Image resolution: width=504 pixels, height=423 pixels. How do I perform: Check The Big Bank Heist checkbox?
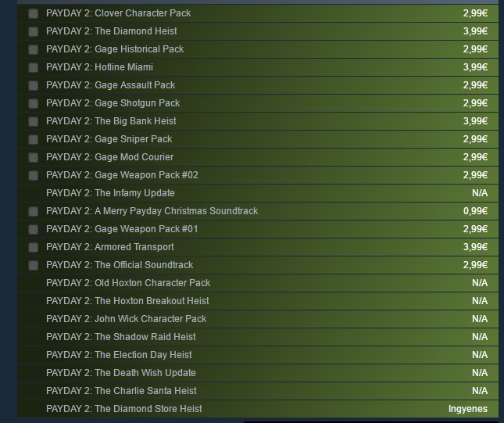tap(33, 122)
